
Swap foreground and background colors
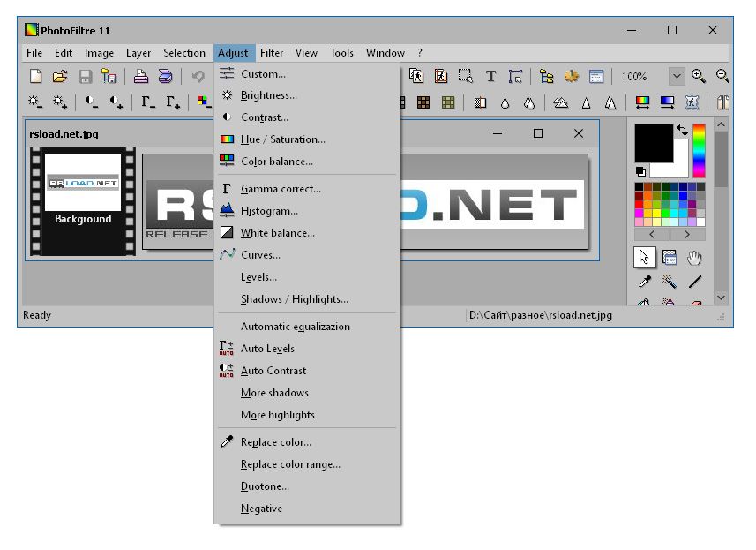click(x=681, y=131)
